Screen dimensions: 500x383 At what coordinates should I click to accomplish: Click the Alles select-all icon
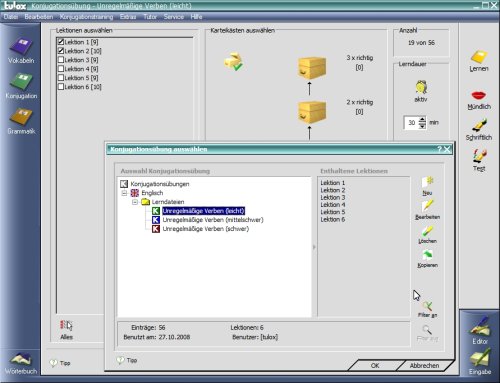(66, 330)
